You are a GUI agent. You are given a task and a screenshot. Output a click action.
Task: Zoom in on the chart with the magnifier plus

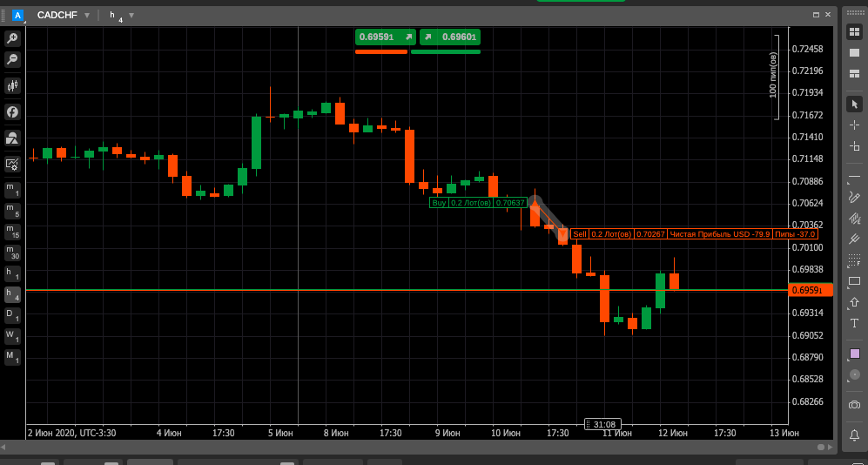click(x=12, y=38)
